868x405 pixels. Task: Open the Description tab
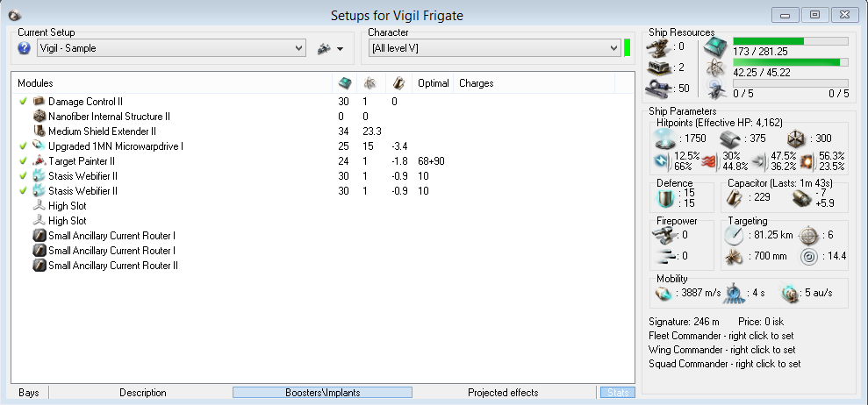143,393
